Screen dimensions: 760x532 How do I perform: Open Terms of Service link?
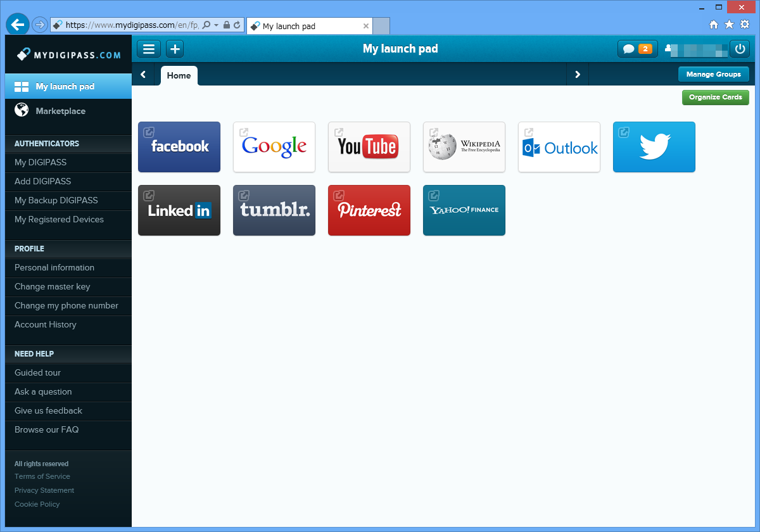pos(42,476)
